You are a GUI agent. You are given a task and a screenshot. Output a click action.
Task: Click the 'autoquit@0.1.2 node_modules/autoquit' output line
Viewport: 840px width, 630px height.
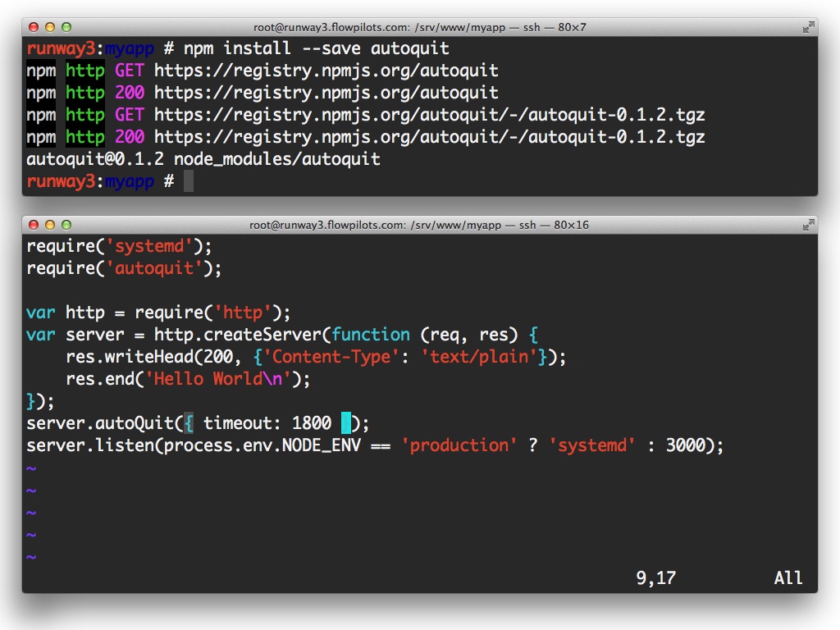203,159
